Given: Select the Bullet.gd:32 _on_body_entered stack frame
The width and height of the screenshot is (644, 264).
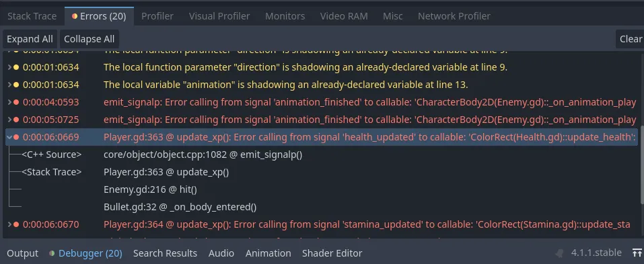Looking at the screenshot, I should (180, 207).
